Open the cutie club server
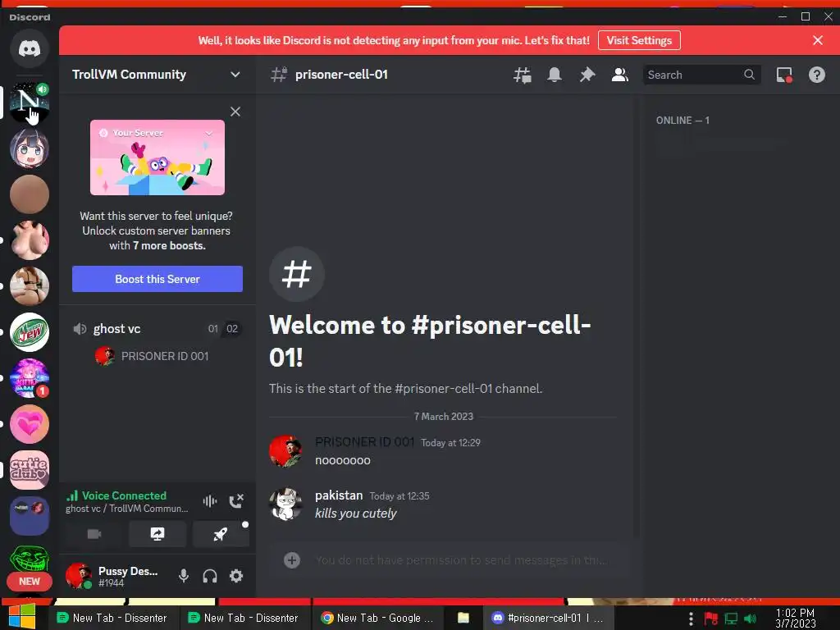The image size is (840, 630). pyautogui.click(x=30, y=470)
